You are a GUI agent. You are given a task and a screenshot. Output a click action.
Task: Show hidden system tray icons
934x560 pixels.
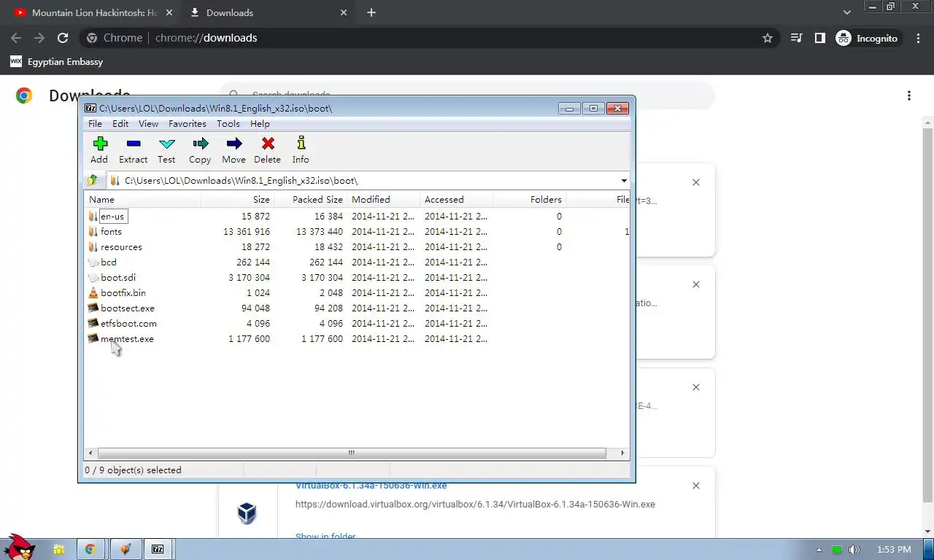pos(819,550)
